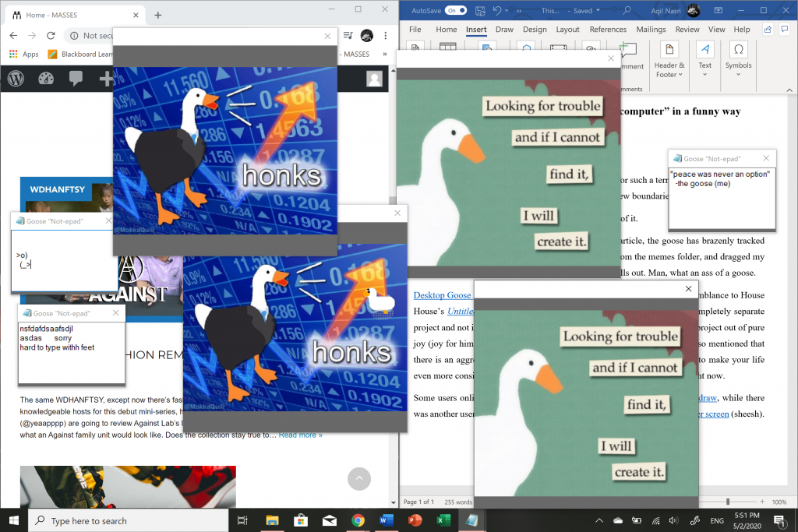Open Excel from the taskbar
Screen dimensions: 798x532
coord(441,520)
